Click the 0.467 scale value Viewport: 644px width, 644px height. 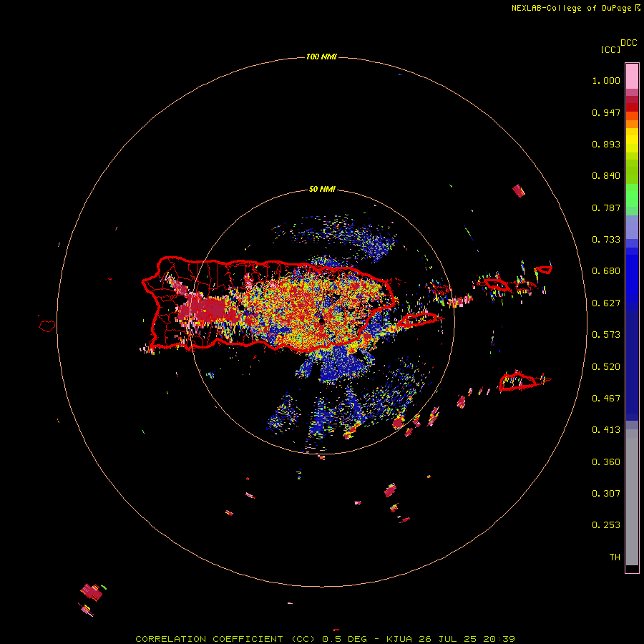[x=606, y=399]
